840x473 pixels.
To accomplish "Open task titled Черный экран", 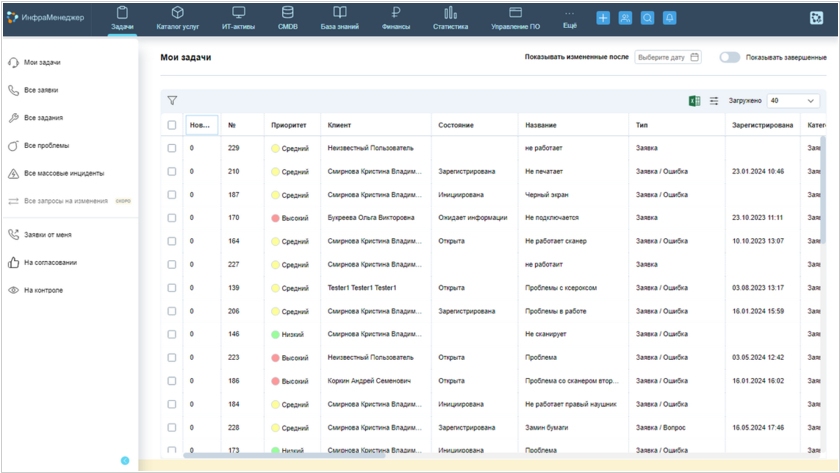I will click(546, 195).
